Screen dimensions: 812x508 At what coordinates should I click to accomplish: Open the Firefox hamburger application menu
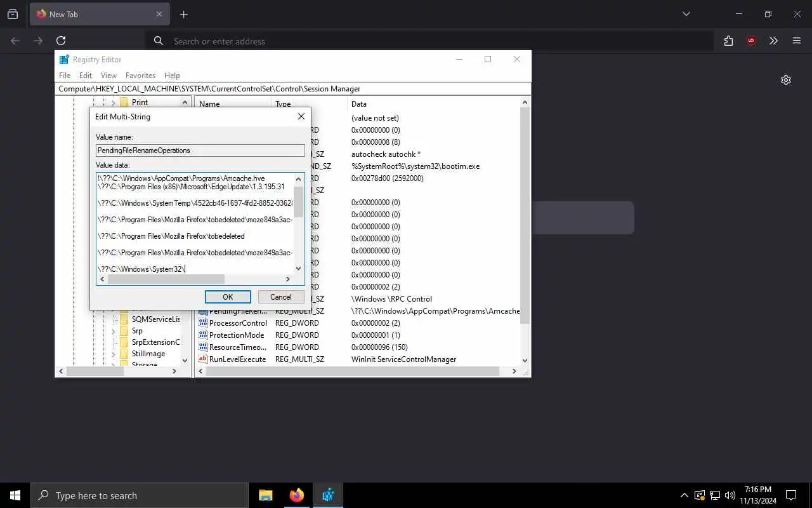[797, 41]
